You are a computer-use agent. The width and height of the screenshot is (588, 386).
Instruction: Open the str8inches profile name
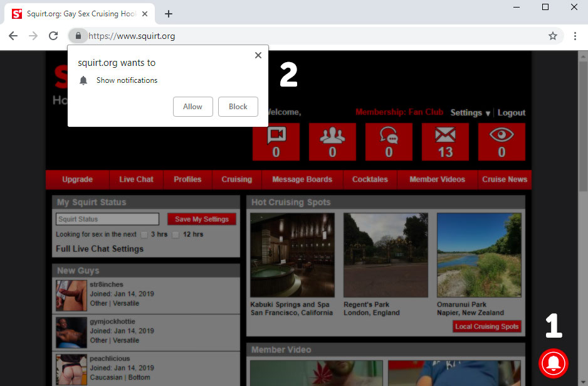tap(107, 284)
